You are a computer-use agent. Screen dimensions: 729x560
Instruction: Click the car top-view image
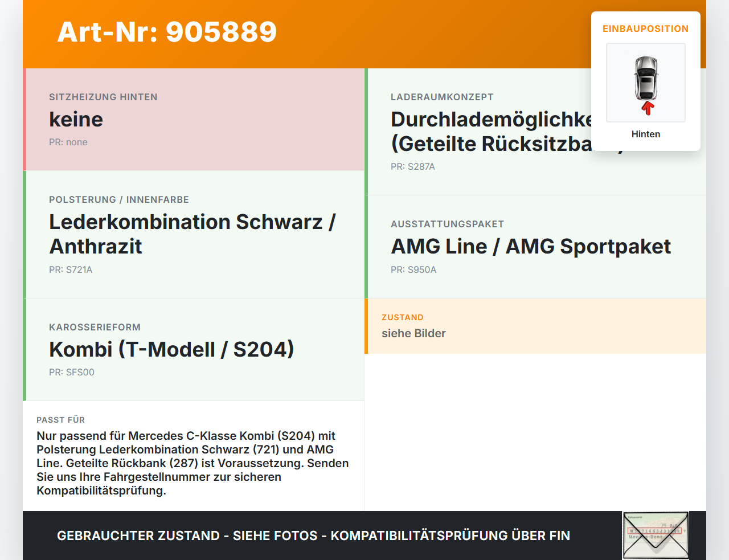[x=646, y=83]
